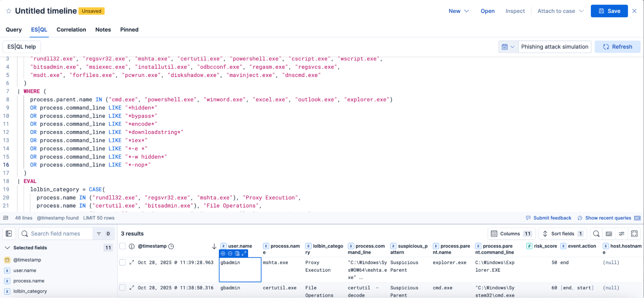This screenshot has width=644, height=298.
Task: Select checkbox for the 11:39:28.963 row
Action: [x=122, y=262]
